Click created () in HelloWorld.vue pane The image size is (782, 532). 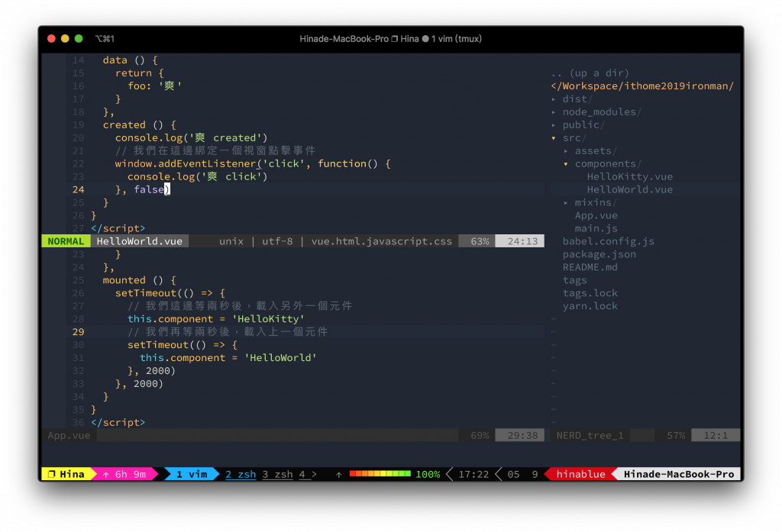(x=139, y=124)
